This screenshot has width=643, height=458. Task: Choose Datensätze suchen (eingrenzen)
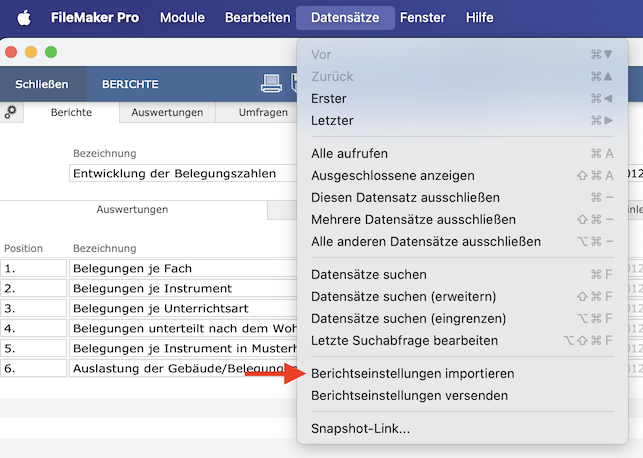(x=462, y=319)
